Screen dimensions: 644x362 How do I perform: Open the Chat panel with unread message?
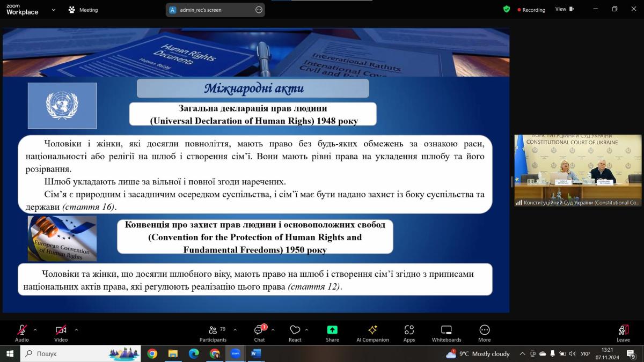pos(259,333)
